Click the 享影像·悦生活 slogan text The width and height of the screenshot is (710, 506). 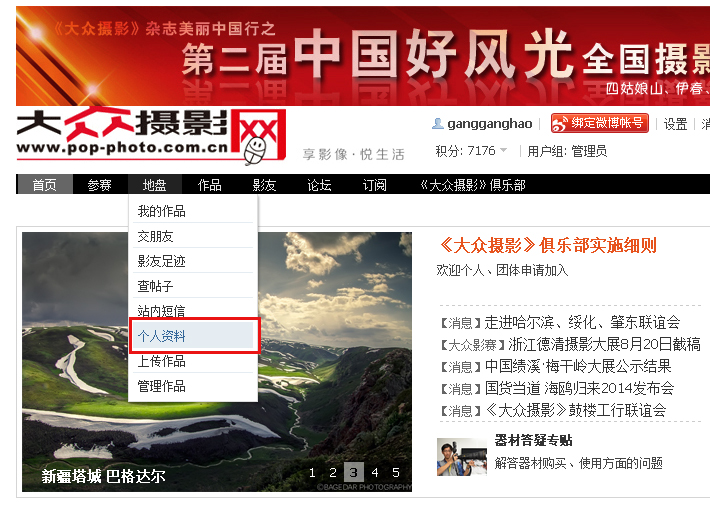tap(354, 154)
